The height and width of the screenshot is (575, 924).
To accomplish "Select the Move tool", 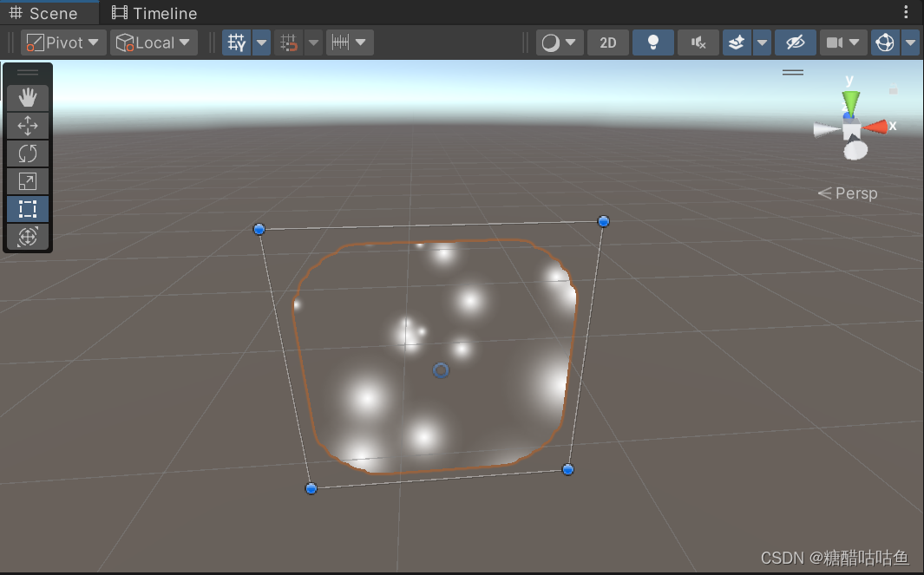I will pos(27,125).
